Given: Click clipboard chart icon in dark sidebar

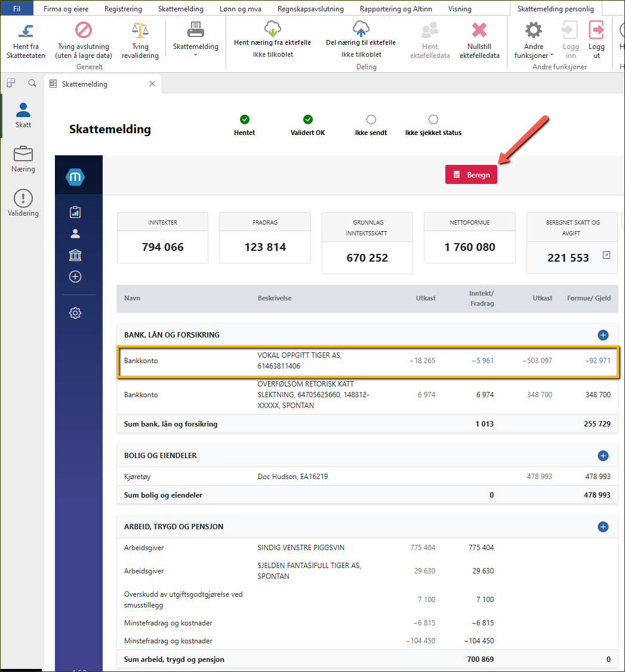Looking at the screenshot, I should pyautogui.click(x=75, y=211).
